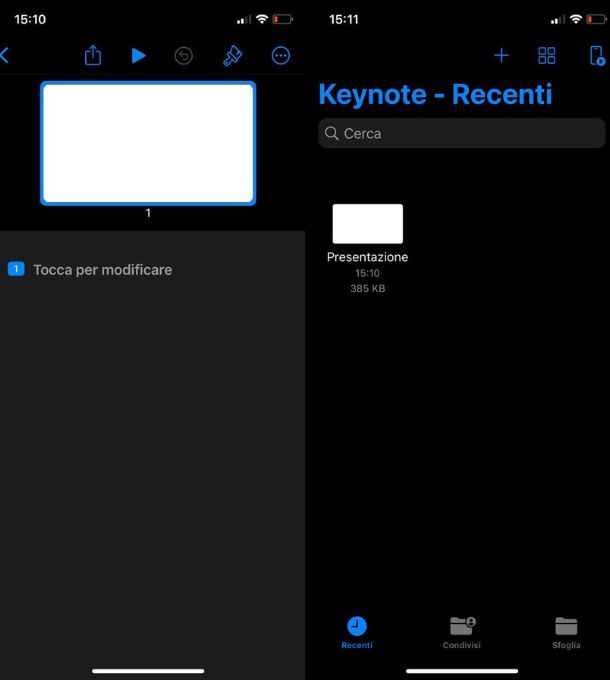
Task: Click the blue slide number 1 badge
Action: click(16, 269)
